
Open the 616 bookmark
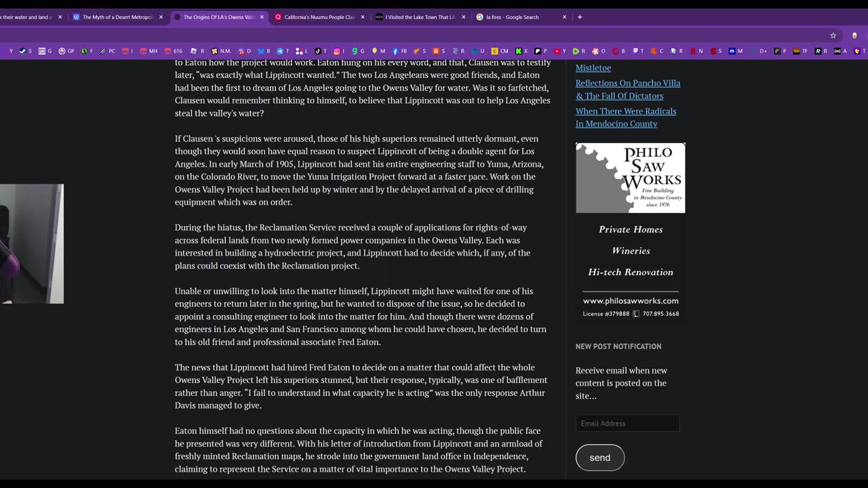point(174,51)
